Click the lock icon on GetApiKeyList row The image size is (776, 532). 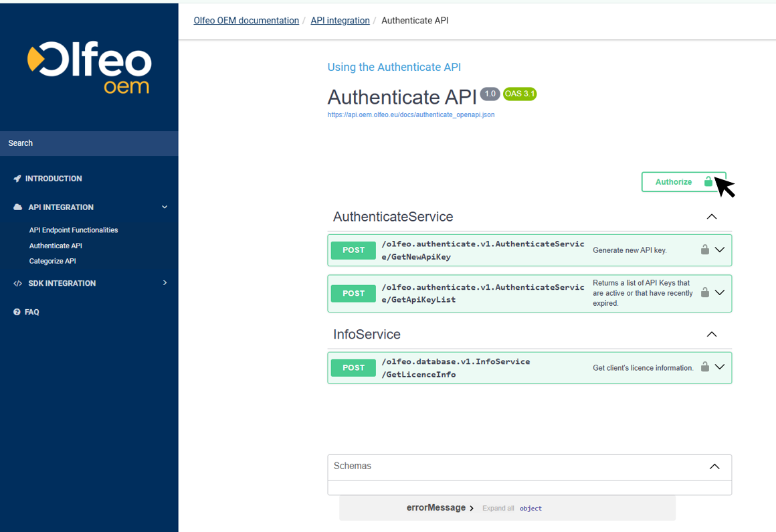coord(704,292)
